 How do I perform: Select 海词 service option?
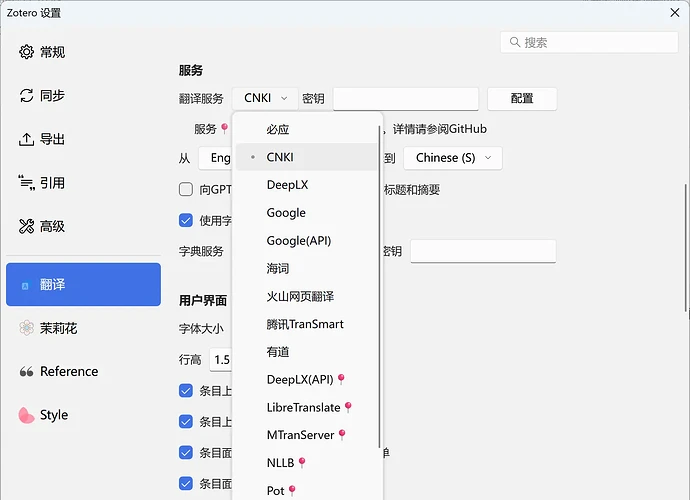[306, 268]
